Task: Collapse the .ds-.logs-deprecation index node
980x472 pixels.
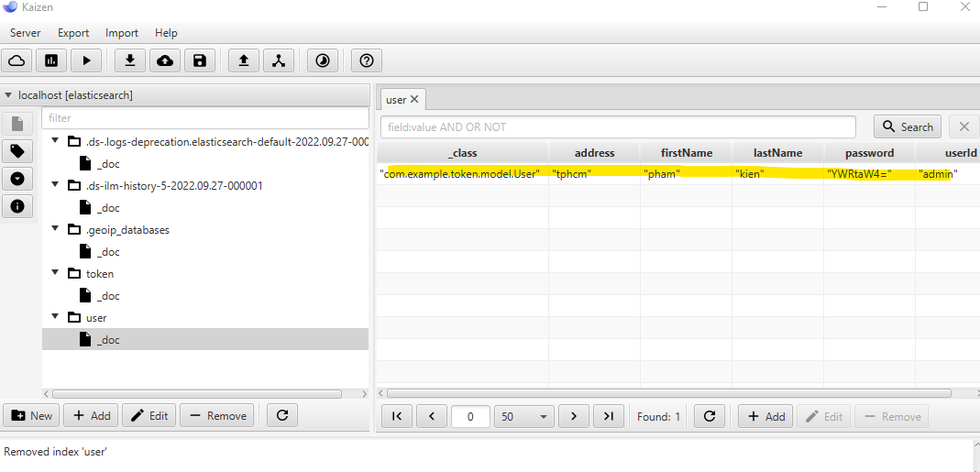Action: (55, 140)
